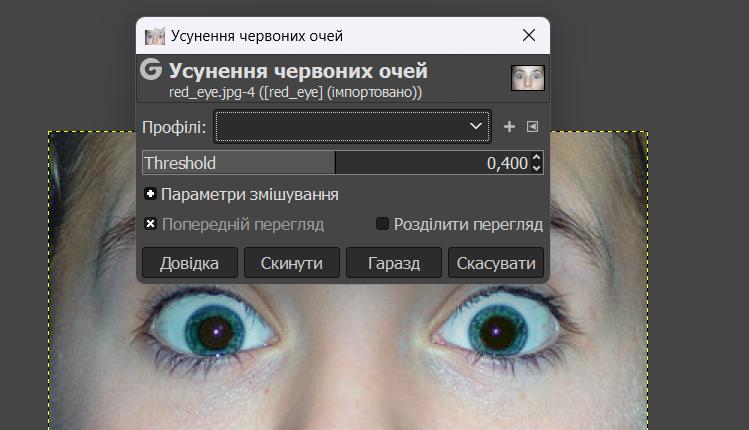Enable the Розділити перегляд checkbox
The height and width of the screenshot is (430, 749).
(382, 224)
